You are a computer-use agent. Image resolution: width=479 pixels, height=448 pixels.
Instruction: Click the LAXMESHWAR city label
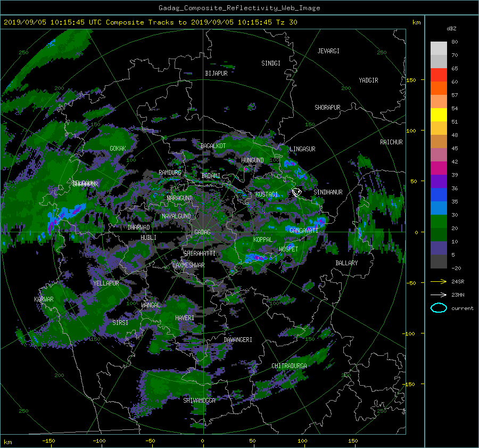(x=188, y=265)
